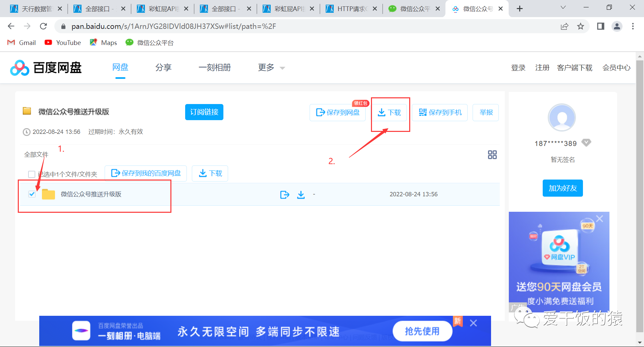Toggle browser side panel icon
Image resolution: width=644 pixels, height=347 pixels.
(600, 26)
